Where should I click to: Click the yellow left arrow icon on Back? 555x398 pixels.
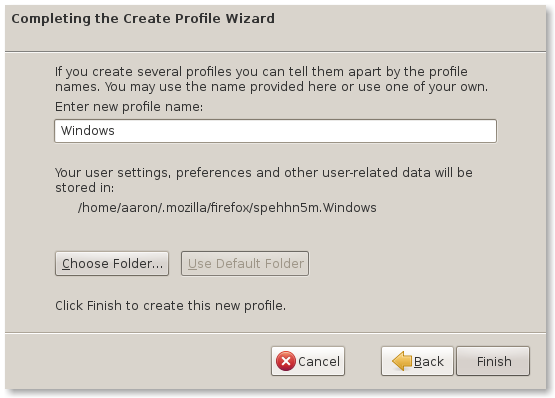coord(402,361)
